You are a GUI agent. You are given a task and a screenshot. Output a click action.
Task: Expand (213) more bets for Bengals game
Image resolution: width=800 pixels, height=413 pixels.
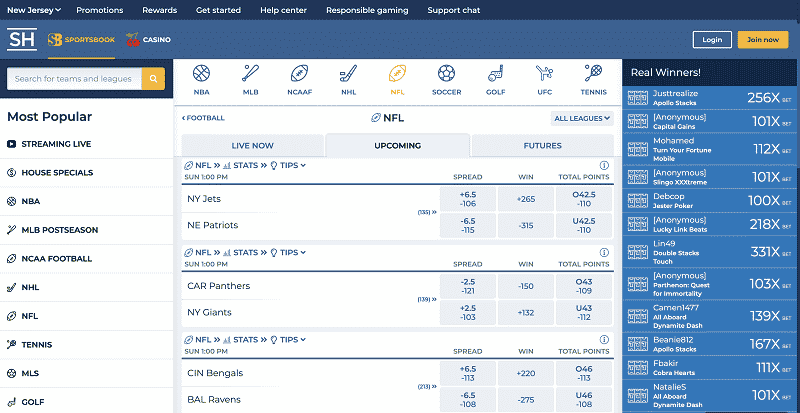click(427, 386)
